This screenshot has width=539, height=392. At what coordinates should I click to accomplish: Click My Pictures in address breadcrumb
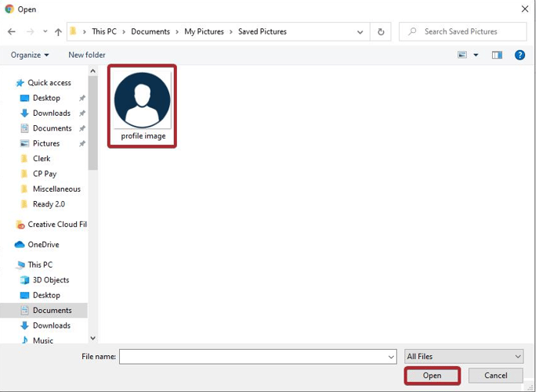tap(204, 31)
